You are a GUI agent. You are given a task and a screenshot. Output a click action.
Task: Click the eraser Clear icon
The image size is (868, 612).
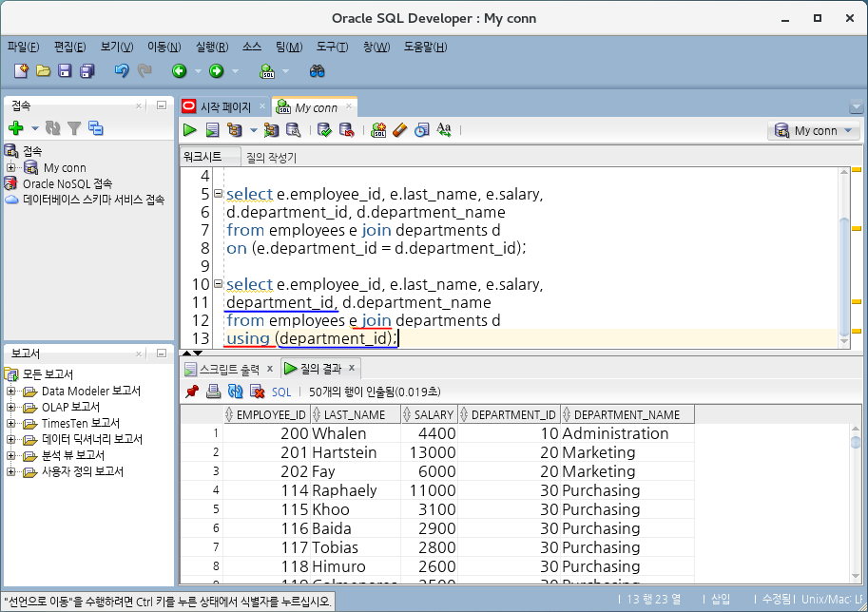click(399, 130)
